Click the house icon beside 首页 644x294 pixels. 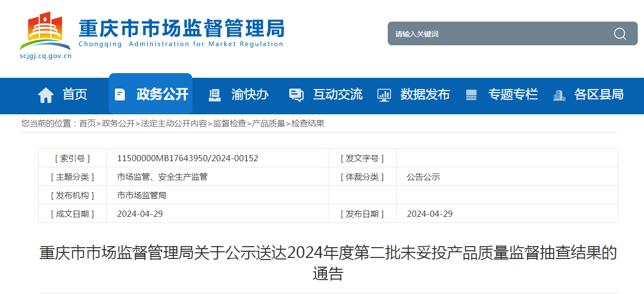[46, 95]
